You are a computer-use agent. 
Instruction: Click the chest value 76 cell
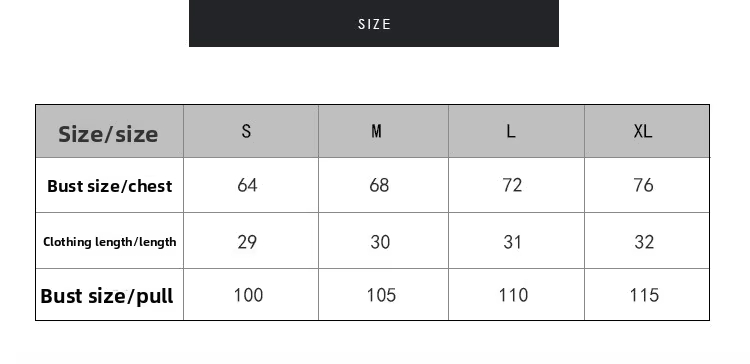click(647, 185)
